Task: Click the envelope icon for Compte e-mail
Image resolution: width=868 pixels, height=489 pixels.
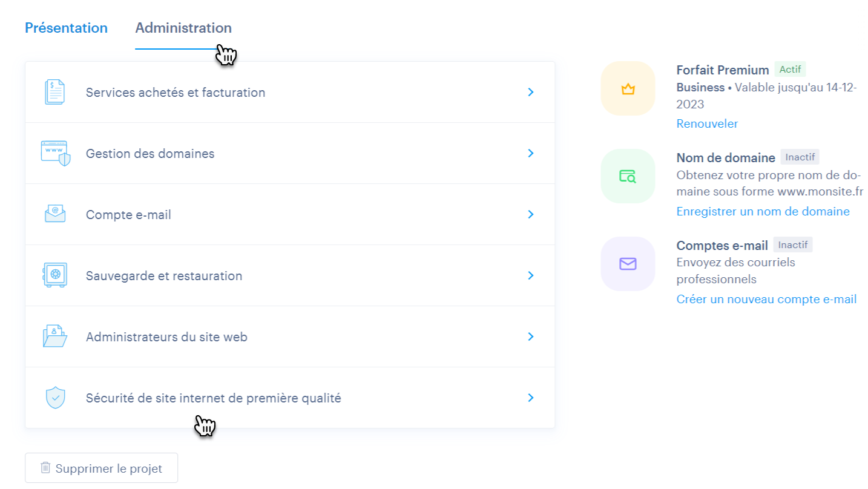Action: tap(55, 214)
